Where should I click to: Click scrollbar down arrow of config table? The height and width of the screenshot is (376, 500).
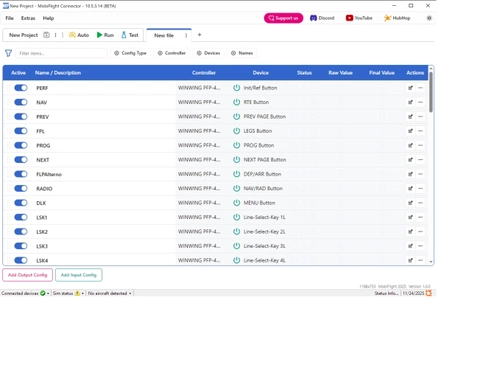(x=431, y=262)
